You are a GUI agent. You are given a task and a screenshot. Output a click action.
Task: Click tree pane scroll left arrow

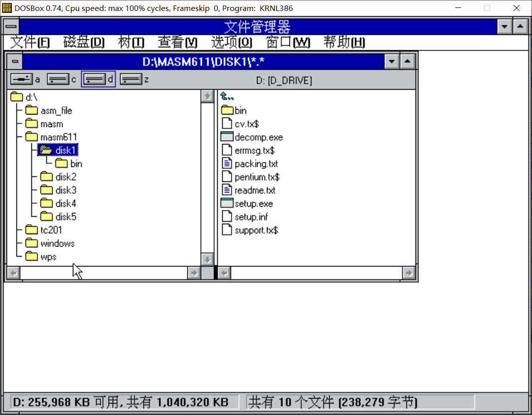click(13, 273)
